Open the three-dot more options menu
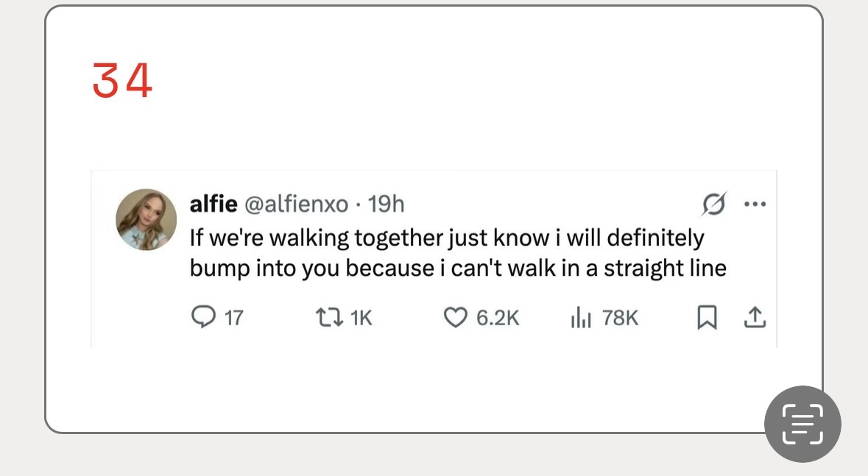This screenshot has width=868, height=476. tap(755, 205)
